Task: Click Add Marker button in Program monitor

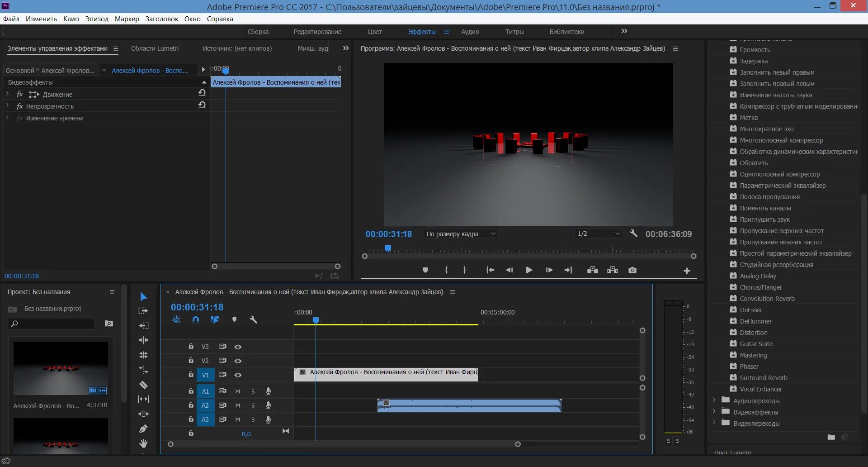Action: click(425, 270)
